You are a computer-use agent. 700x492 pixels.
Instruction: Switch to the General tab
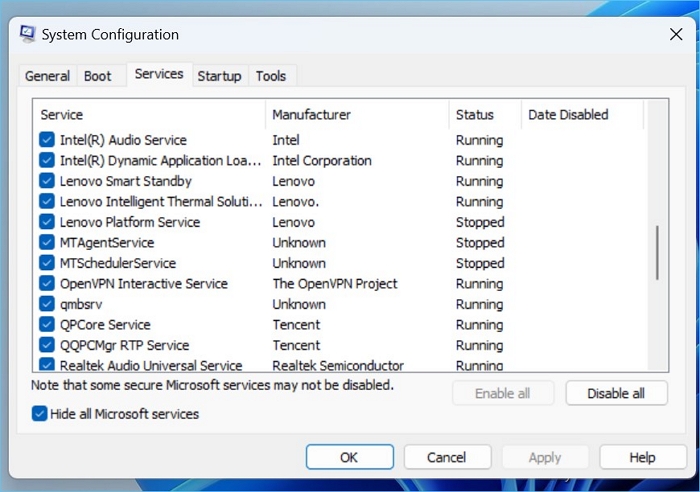pyautogui.click(x=47, y=76)
